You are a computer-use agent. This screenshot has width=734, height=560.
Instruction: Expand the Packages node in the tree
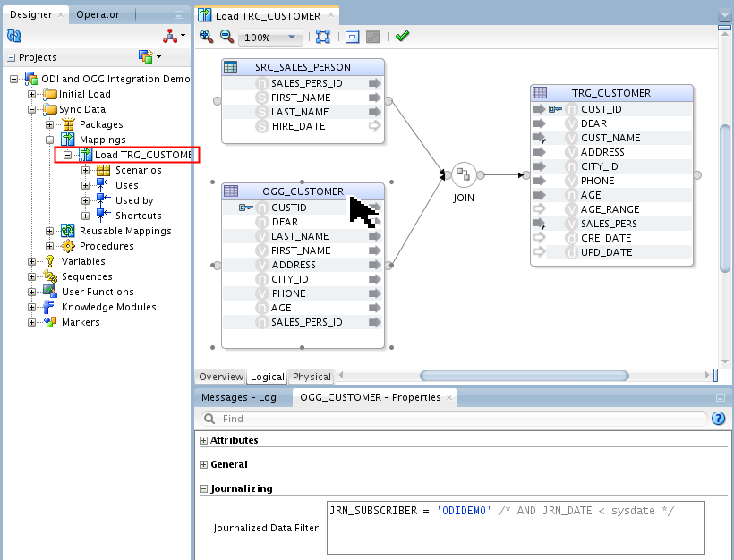(49, 124)
